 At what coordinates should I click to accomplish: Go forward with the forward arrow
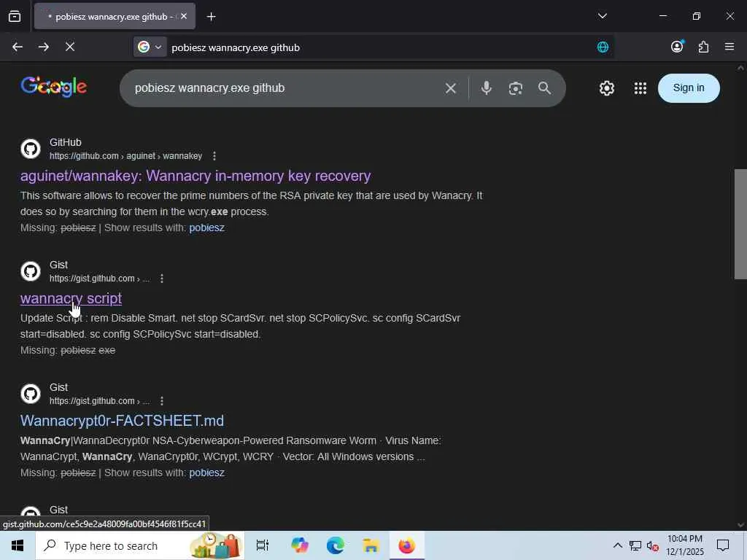click(43, 47)
